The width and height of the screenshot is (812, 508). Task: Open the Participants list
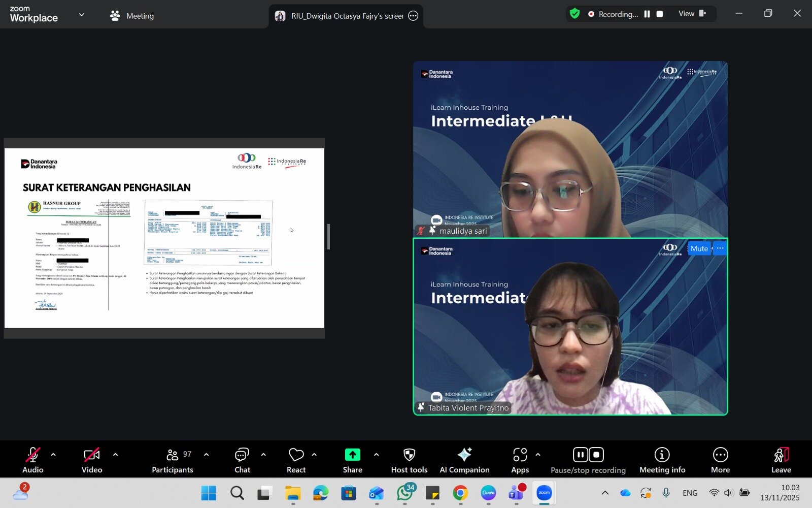pos(173,455)
